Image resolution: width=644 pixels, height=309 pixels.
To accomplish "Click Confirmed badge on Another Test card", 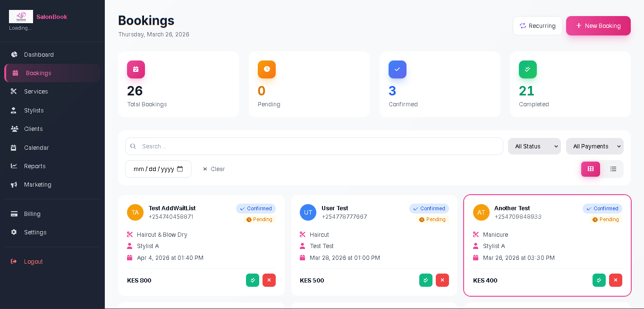I will [602, 208].
